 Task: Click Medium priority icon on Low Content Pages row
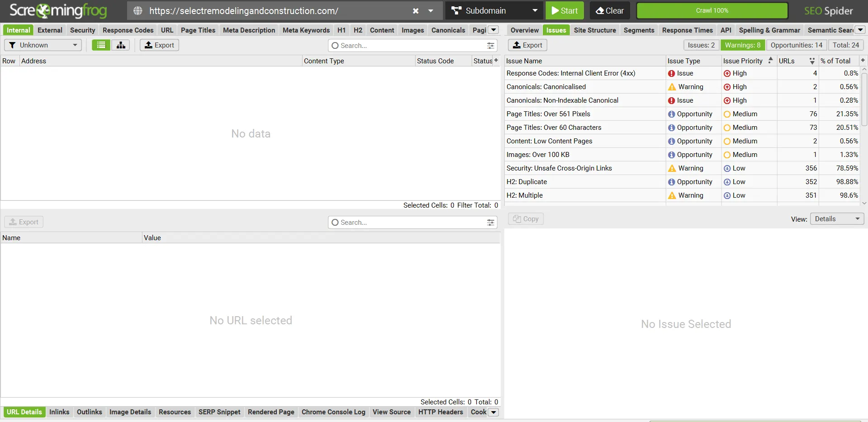tap(727, 141)
